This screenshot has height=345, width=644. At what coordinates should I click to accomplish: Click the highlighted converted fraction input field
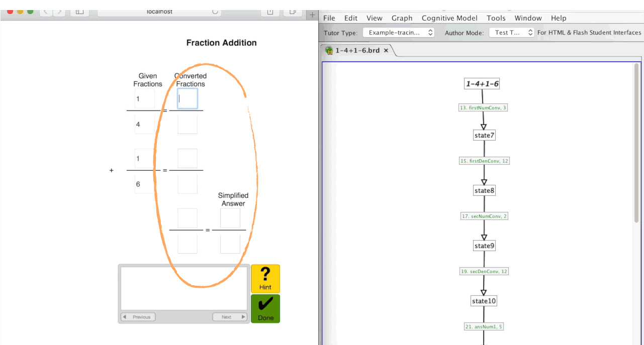click(x=187, y=98)
